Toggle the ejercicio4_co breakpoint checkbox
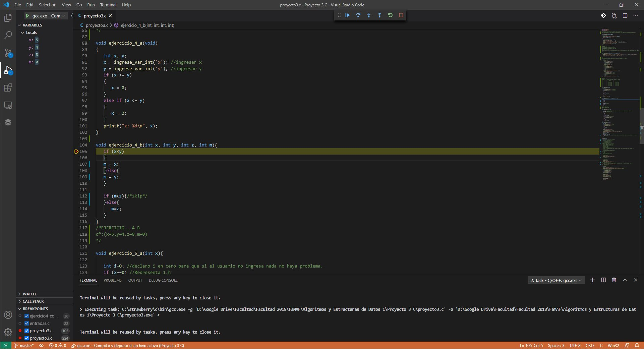 tap(26, 316)
